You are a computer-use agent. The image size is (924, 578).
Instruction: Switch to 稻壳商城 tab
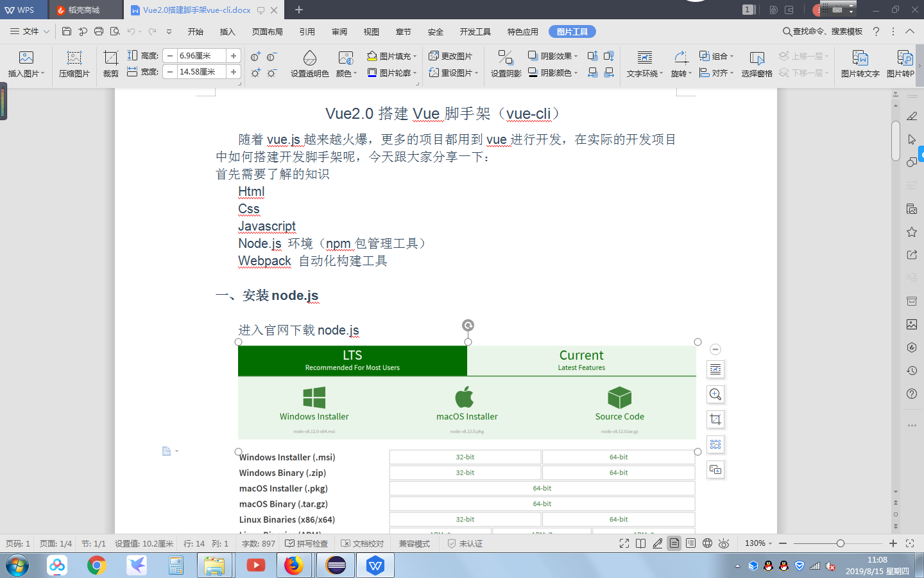pyautogui.click(x=85, y=10)
